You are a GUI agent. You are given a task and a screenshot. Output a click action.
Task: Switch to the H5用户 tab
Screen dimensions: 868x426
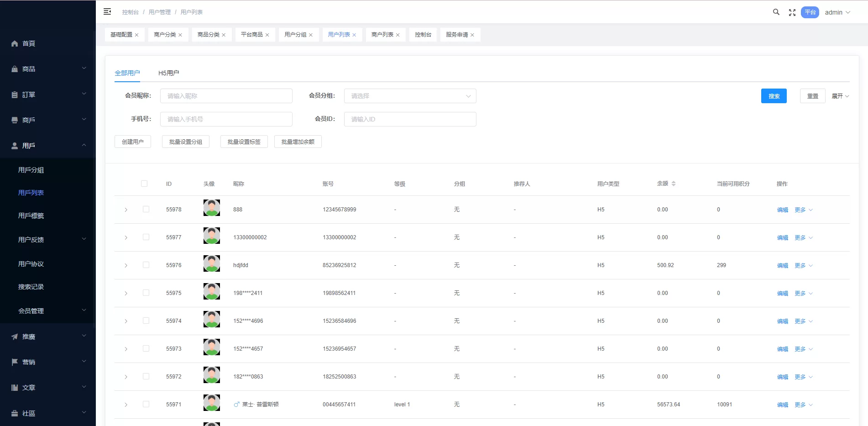click(168, 73)
